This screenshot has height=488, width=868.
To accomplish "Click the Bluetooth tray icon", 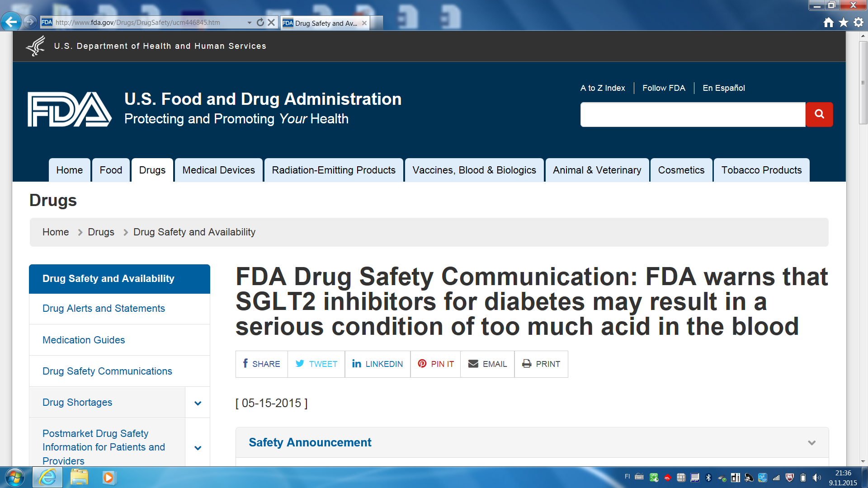I will (708, 478).
